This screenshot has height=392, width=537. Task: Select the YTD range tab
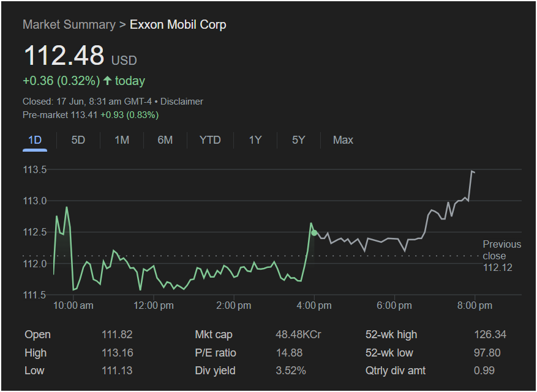tap(210, 140)
